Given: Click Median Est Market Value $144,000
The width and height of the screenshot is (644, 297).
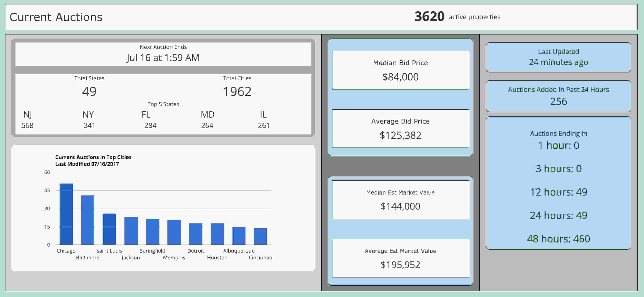Looking at the screenshot, I should coord(400,206).
